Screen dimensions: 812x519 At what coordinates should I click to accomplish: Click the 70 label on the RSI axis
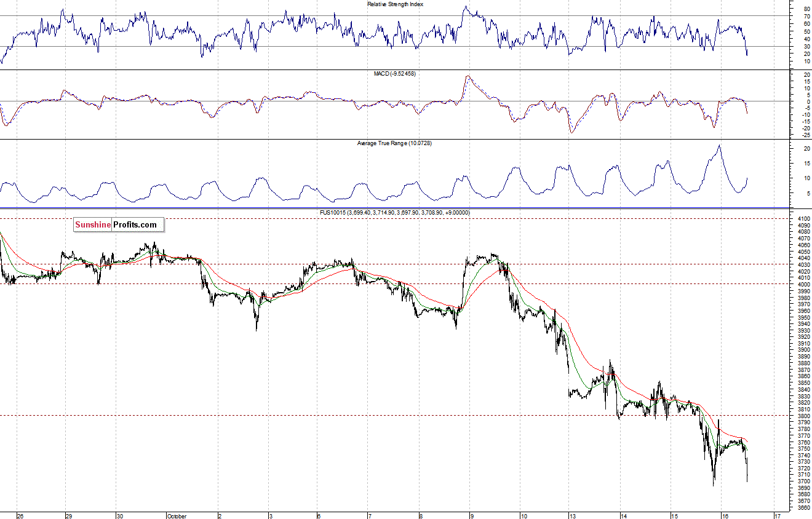coord(806,17)
